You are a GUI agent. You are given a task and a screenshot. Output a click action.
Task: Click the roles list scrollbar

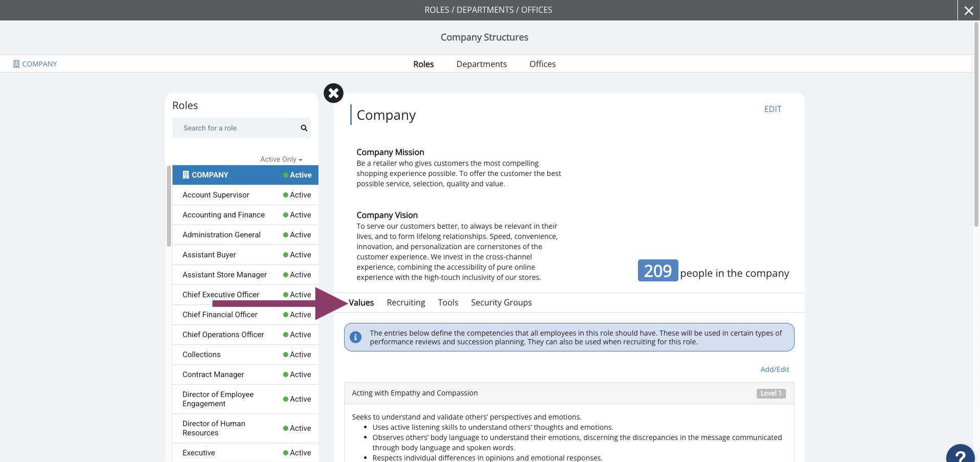[169, 206]
